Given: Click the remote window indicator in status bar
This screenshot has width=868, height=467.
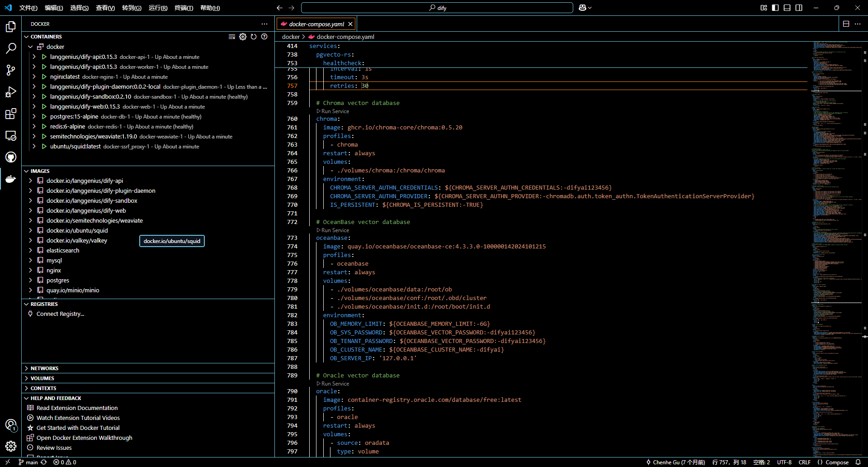Looking at the screenshot, I should point(7,462).
